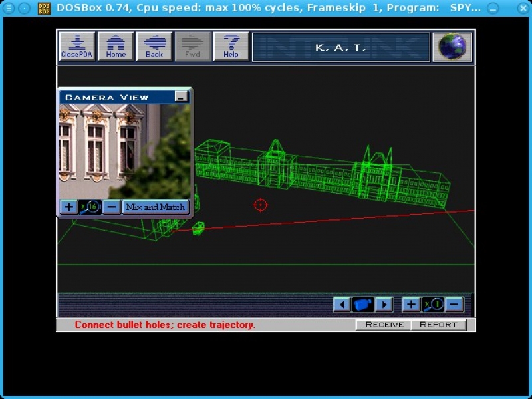The width and height of the screenshot is (532, 399).
Task: Click the Mix and Match button
Action: [x=156, y=207]
